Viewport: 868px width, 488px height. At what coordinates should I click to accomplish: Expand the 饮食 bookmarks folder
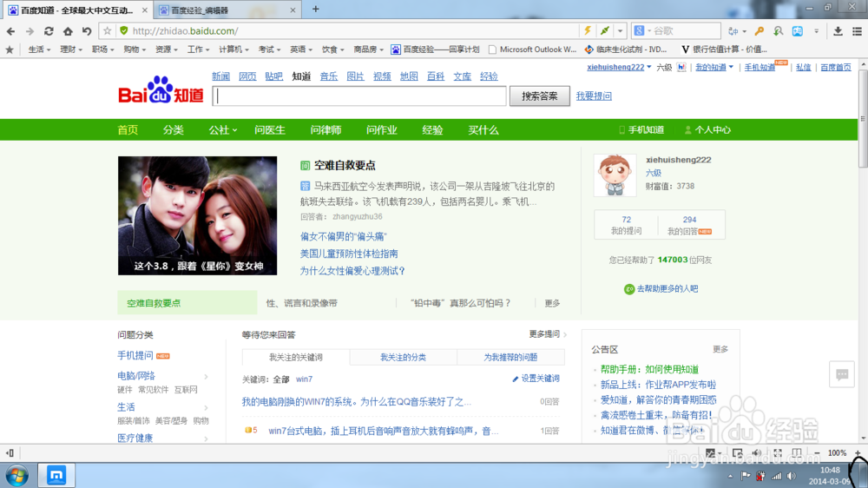click(333, 49)
